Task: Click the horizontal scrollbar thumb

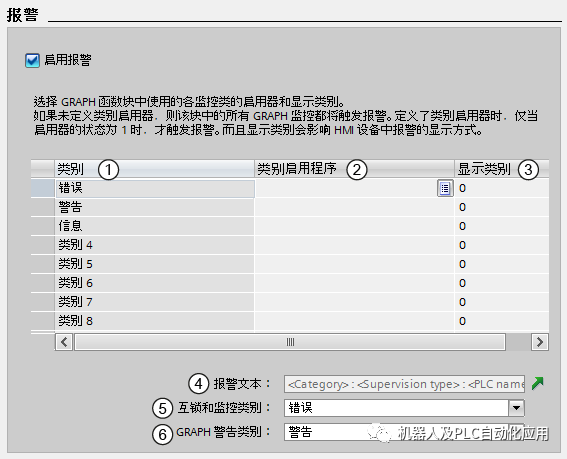Action: tap(290, 342)
